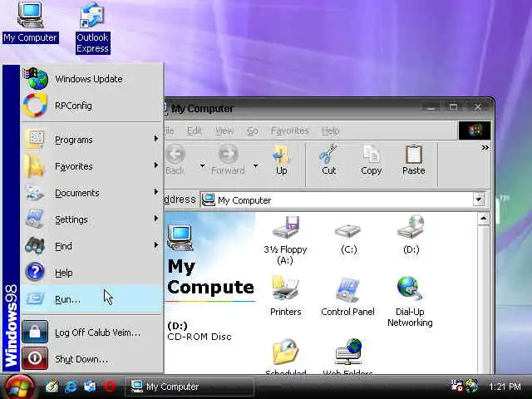The image size is (532, 399).
Task: Click My Computer taskbar button
Action: click(x=190, y=387)
